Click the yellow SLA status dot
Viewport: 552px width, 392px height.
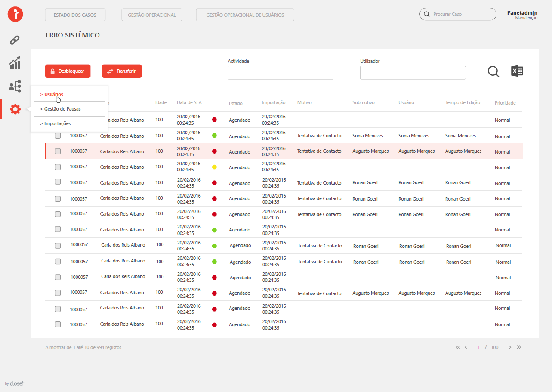click(x=214, y=167)
